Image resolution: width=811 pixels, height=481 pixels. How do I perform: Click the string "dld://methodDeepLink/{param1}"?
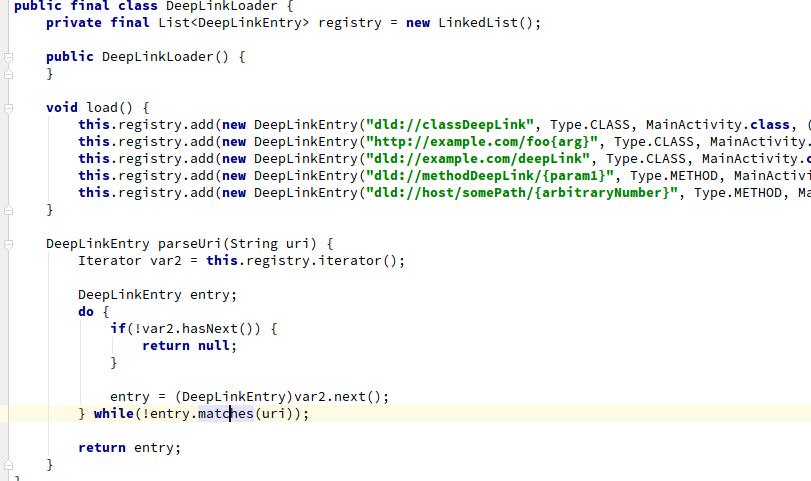pyautogui.click(x=490, y=176)
